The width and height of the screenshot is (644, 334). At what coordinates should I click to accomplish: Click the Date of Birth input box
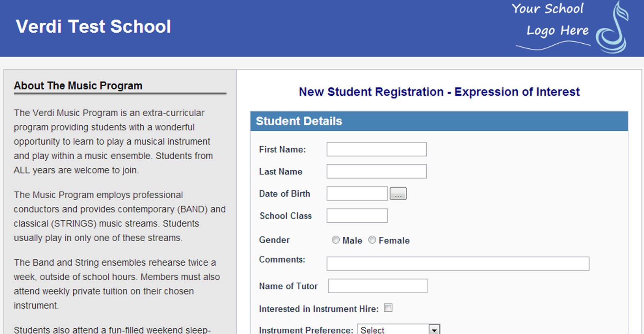pos(357,194)
